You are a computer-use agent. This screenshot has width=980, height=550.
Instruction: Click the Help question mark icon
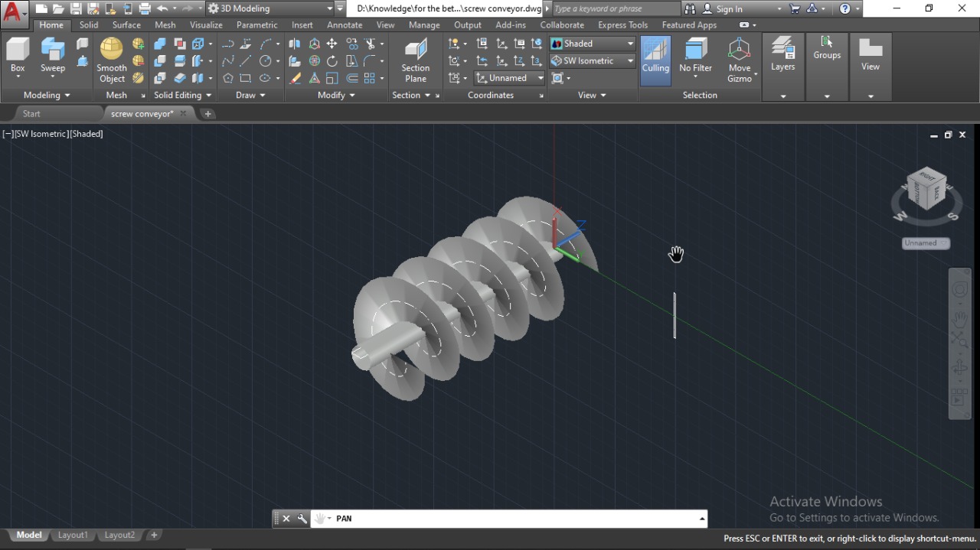(844, 8)
